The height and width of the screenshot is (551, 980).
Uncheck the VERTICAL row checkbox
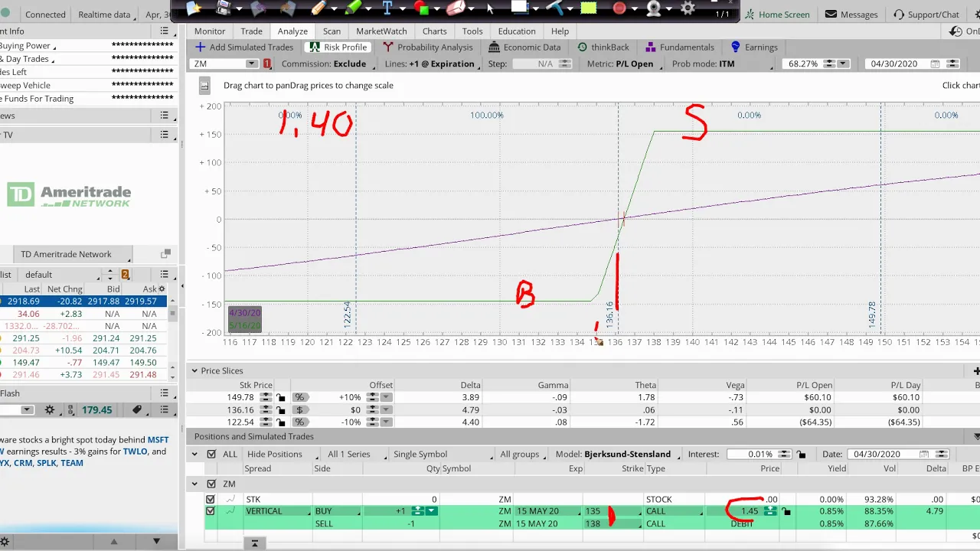[211, 511]
